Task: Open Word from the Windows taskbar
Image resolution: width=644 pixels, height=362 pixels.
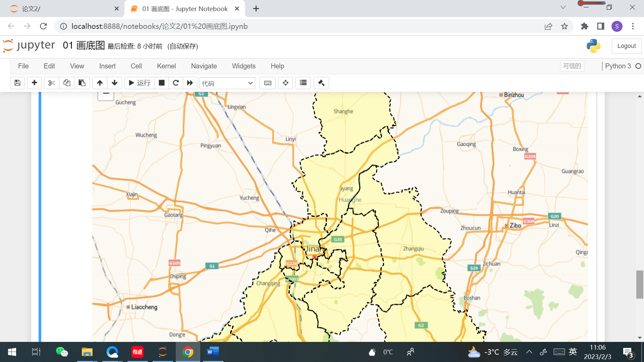Action: (213, 352)
